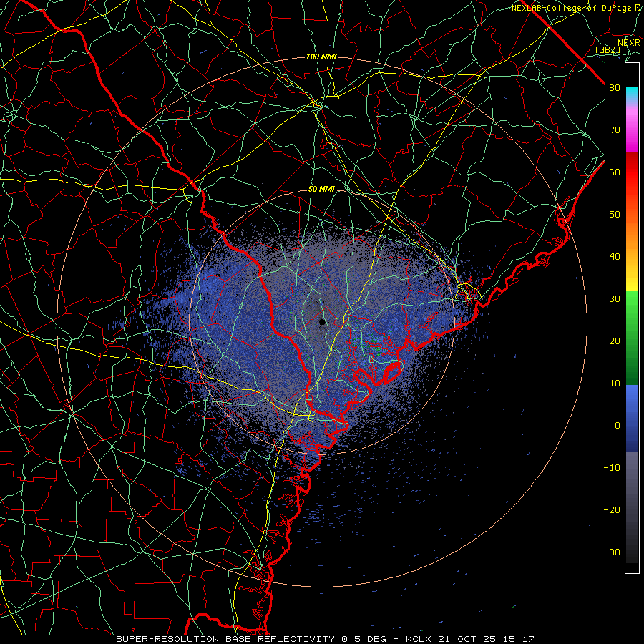Image resolution: width=644 pixels, height=644 pixels.
Task: Click the NEXR label above the color scale
Action: coord(628,43)
